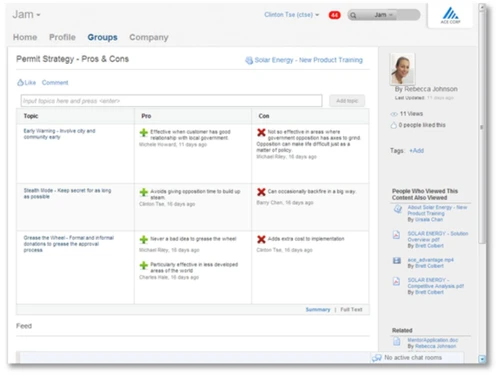500x375 pixels.
Task: Click the green plus for Avoids giving opposition
Action: [144, 192]
